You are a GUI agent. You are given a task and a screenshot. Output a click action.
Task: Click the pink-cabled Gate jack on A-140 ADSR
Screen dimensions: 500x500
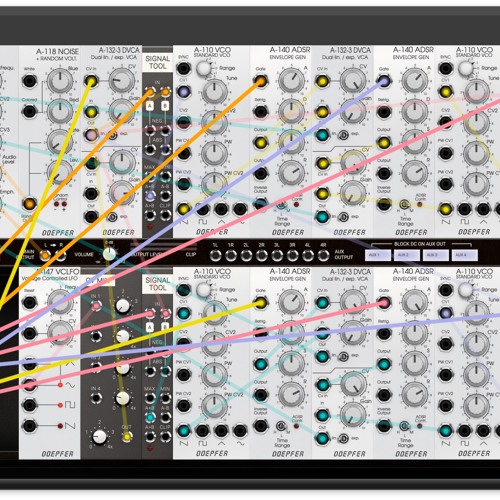tap(384, 303)
